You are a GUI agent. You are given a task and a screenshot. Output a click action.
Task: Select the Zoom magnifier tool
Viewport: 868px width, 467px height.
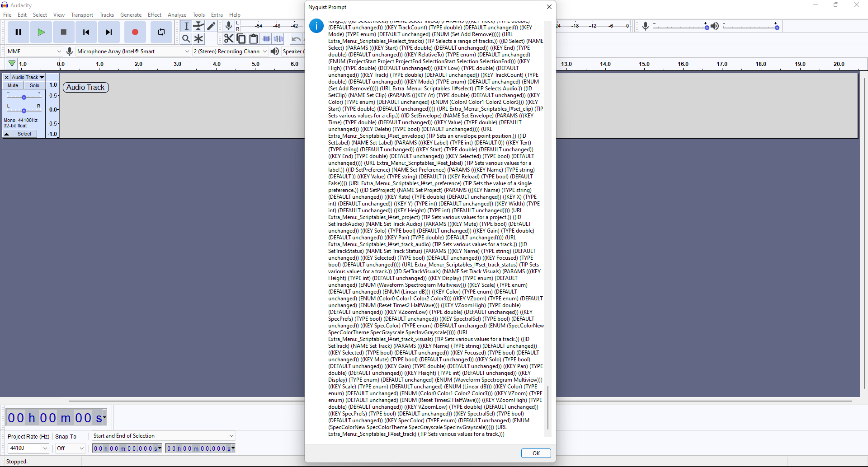(186, 38)
